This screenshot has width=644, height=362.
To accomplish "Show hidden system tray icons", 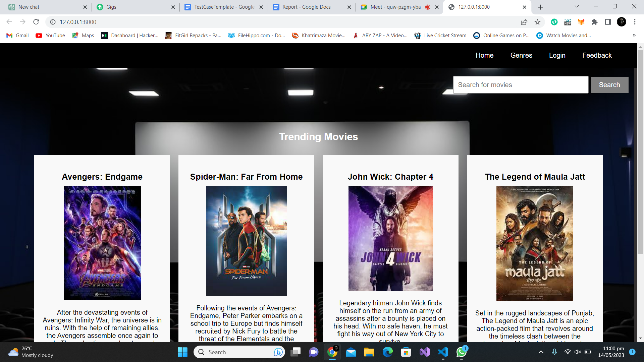I will click(x=541, y=352).
